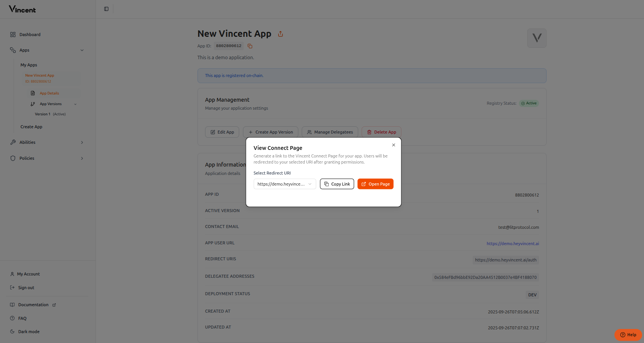Toggle the sidebar panel using the collapse icon
This screenshot has width=644, height=343.
point(106,9)
